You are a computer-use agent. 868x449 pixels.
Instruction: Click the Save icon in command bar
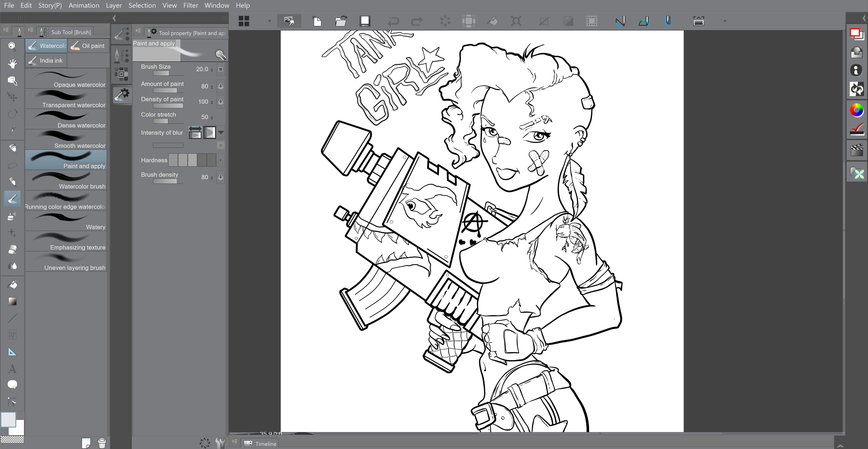click(365, 21)
